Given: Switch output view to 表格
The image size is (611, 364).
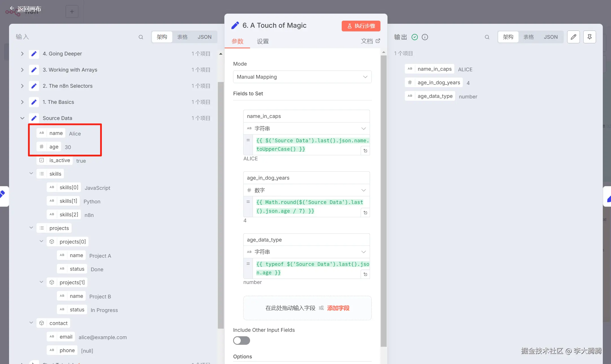Looking at the screenshot, I should coord(528,37).
